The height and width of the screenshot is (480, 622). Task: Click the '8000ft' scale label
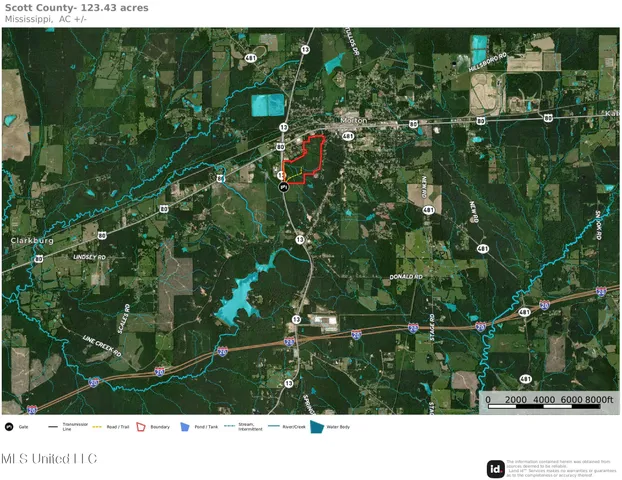[599, 399]
